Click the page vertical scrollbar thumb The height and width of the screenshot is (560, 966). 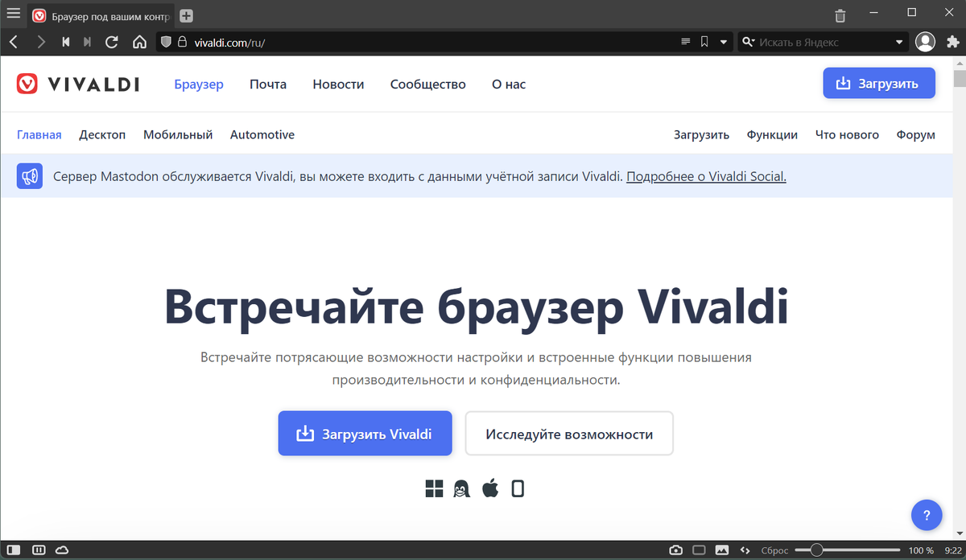(x=959, y=78)
